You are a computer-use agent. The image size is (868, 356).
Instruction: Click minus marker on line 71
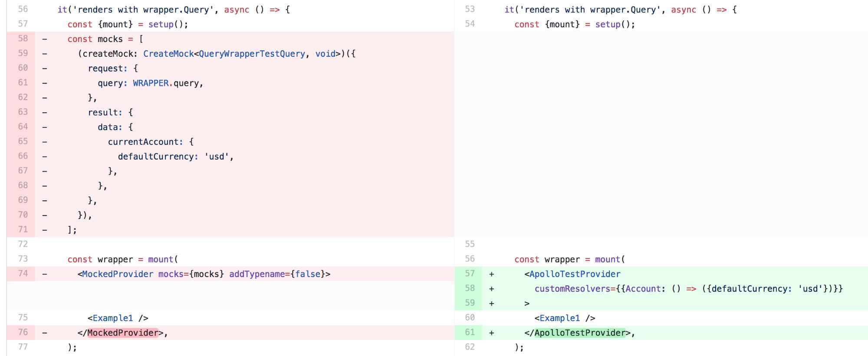45,230
